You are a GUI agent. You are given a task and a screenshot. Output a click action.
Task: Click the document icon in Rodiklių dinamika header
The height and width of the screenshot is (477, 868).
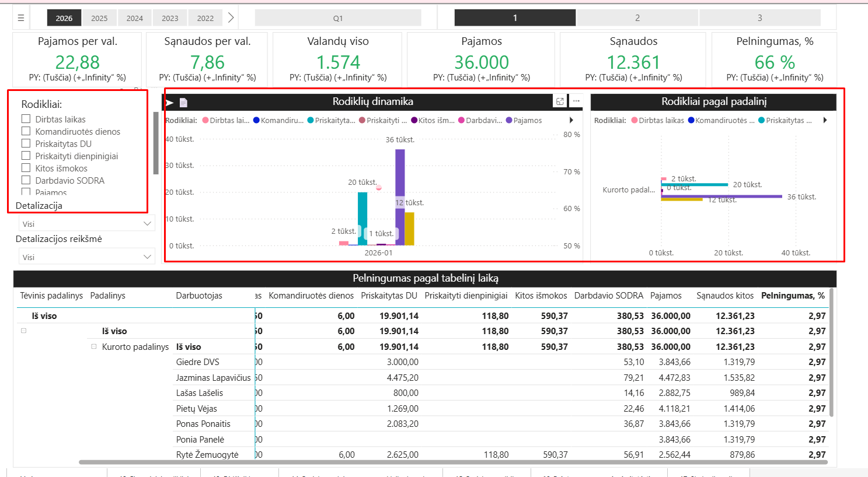[183, 103]
